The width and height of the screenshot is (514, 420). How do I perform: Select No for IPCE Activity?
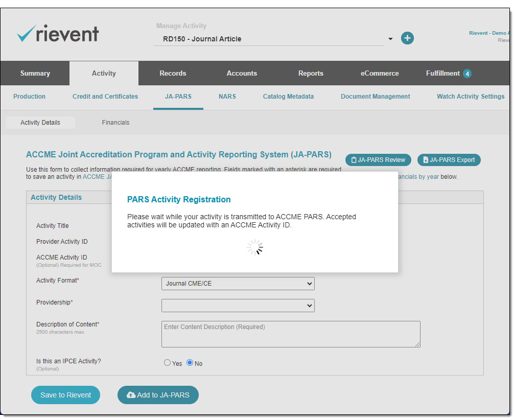tap(190, 363)
